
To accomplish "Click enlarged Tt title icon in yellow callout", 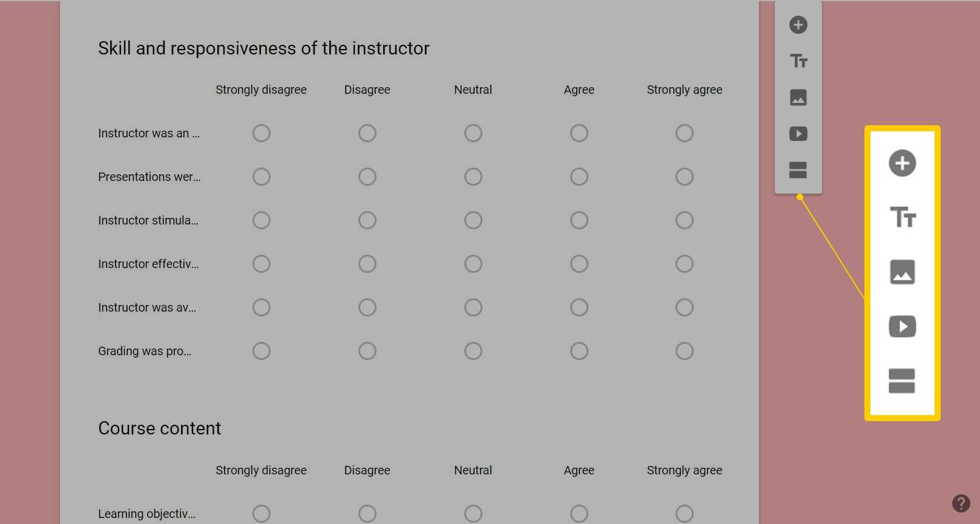I will coord(902,217).
